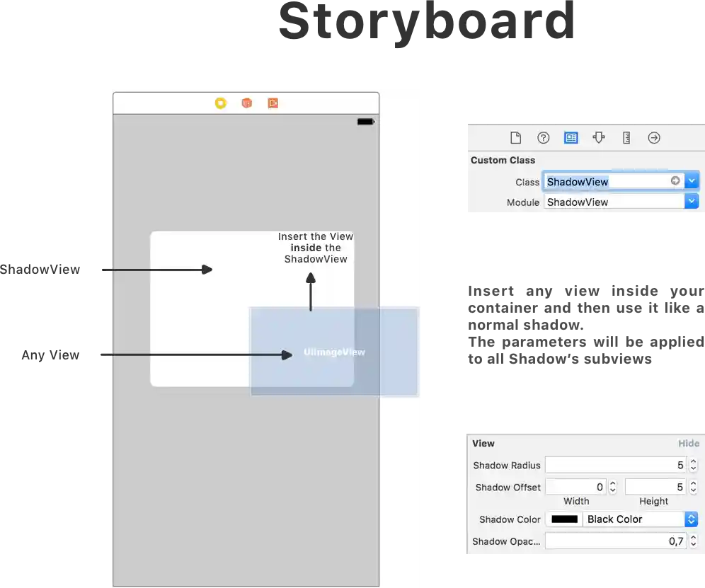This screenshot has width=705, height=588.
Task: Select the Exit icon in scene dock
Action: 273,103
